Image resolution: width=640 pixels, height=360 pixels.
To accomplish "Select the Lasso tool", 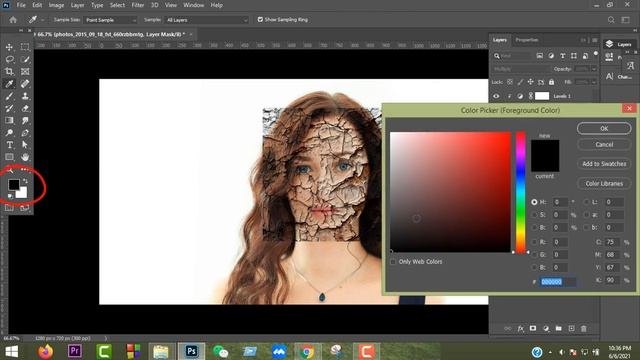I will click(9, 59).
